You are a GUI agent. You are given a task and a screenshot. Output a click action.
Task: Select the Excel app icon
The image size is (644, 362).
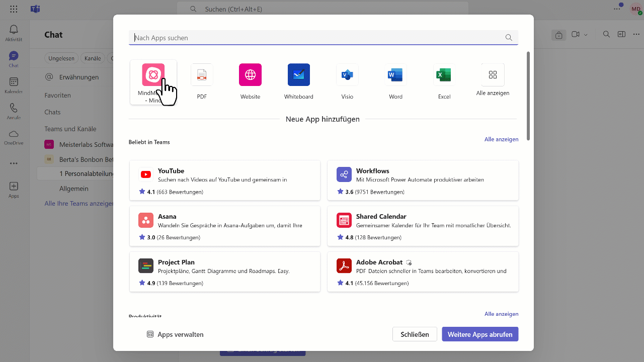[444, 75]
